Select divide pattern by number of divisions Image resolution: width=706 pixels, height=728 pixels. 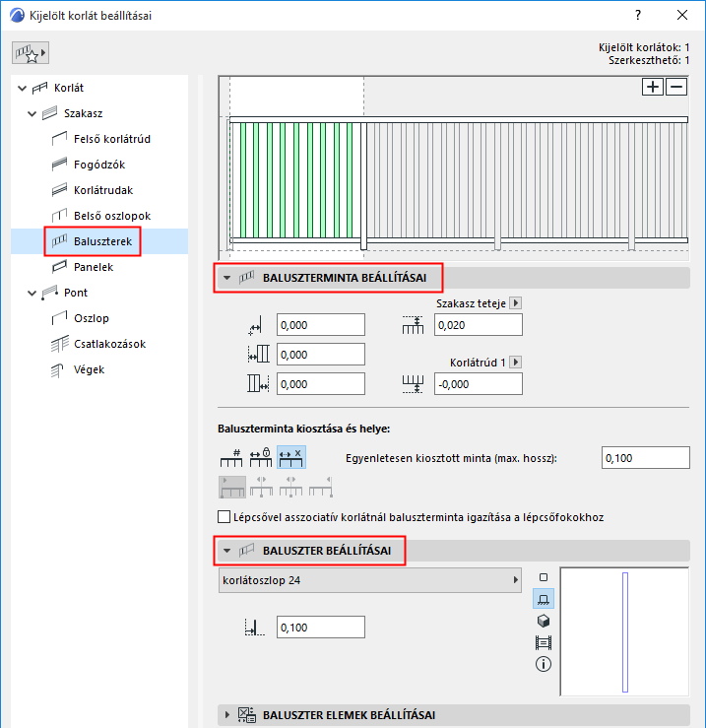click(x=231, y=458)
